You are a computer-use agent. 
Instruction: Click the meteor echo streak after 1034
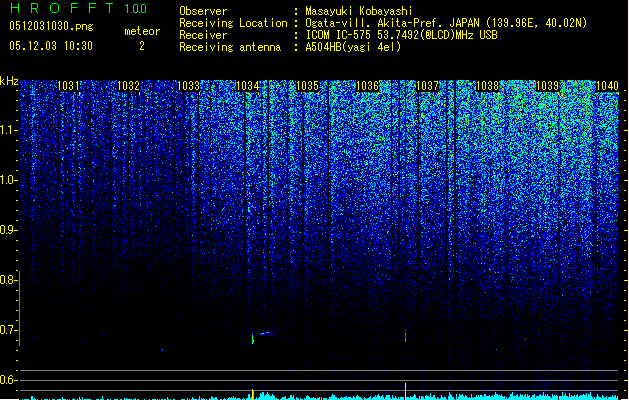(268, 333)
